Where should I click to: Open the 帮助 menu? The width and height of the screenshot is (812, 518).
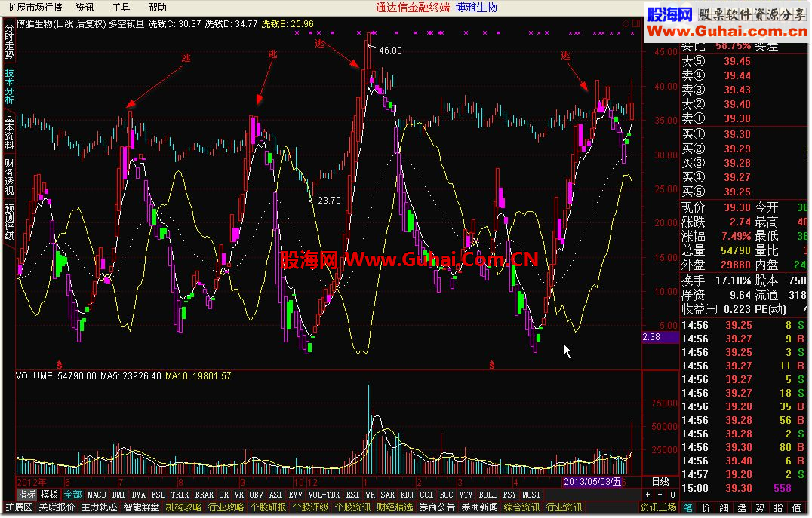click(x=158, y=8)
